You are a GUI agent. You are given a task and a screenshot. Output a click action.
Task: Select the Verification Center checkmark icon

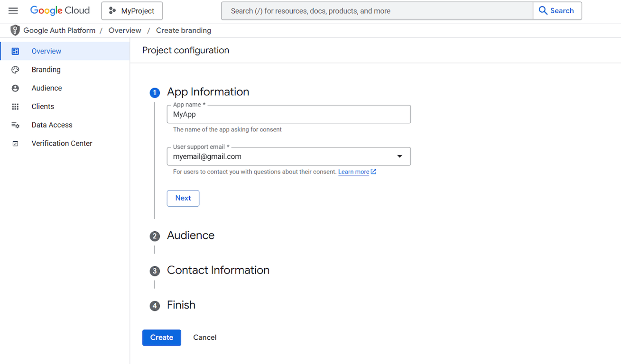16,143
